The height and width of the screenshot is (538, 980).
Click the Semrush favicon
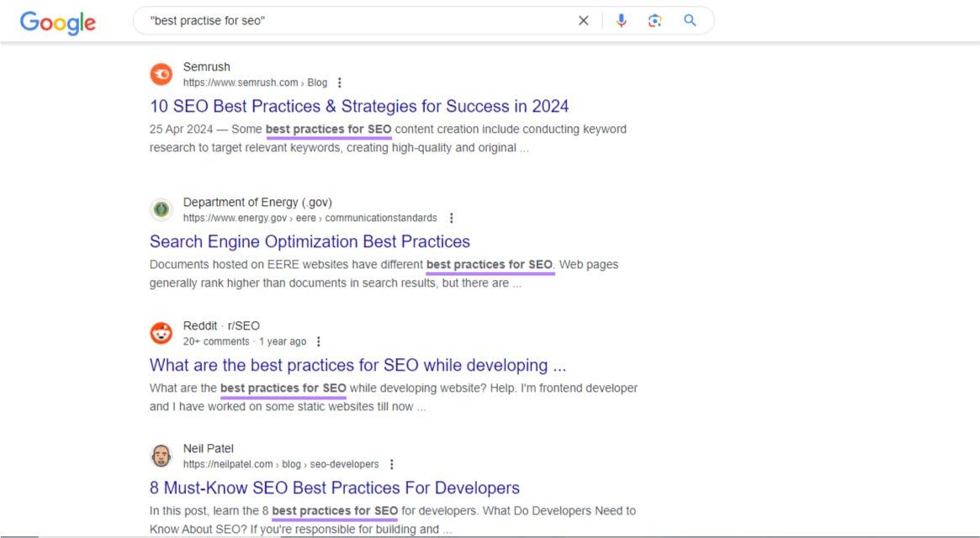(x=162, y=74)
